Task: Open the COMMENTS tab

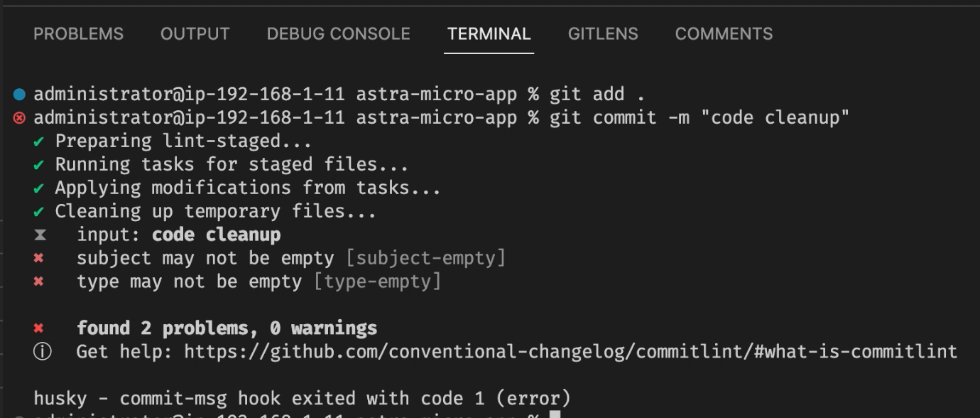Action: 724,33
